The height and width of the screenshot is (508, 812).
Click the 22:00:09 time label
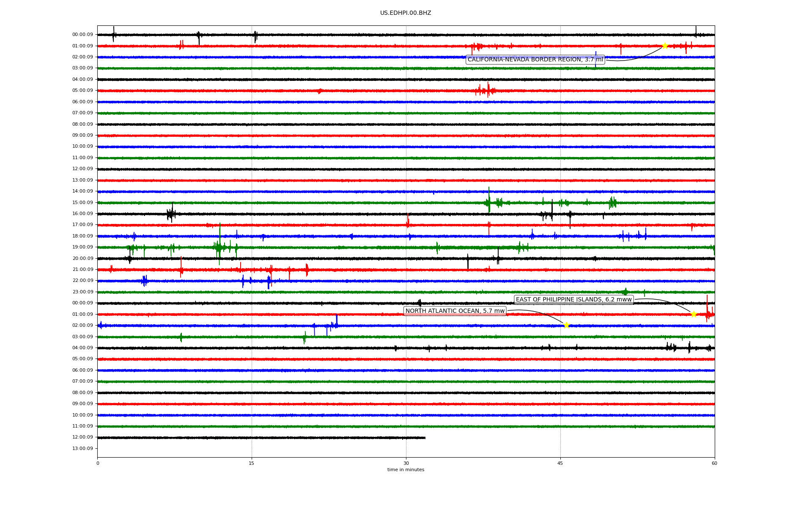click(x=82, y=281)
